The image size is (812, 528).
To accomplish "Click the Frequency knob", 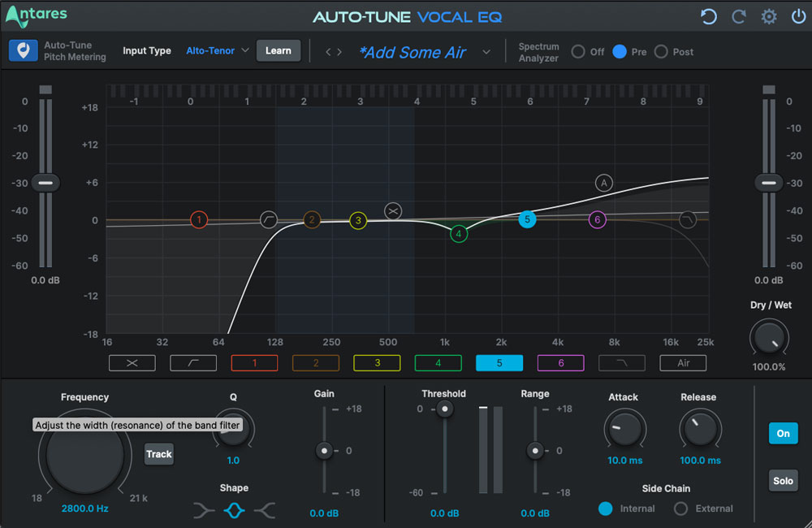I will 85,456.
